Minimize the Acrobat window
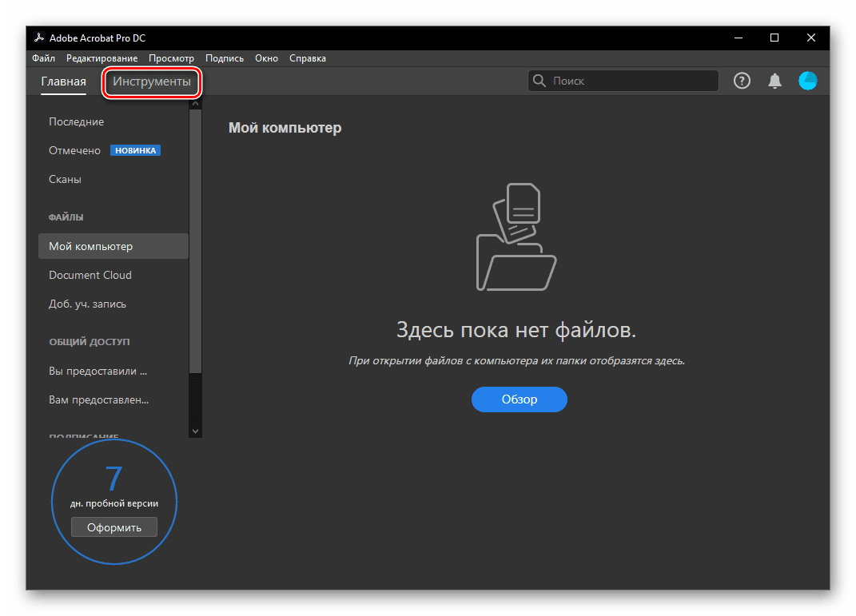856x616 pixels. (739, 38)
